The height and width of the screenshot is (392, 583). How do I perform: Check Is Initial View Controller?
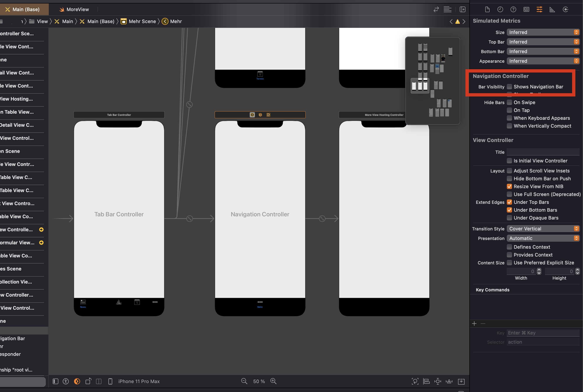pos(509,161)
